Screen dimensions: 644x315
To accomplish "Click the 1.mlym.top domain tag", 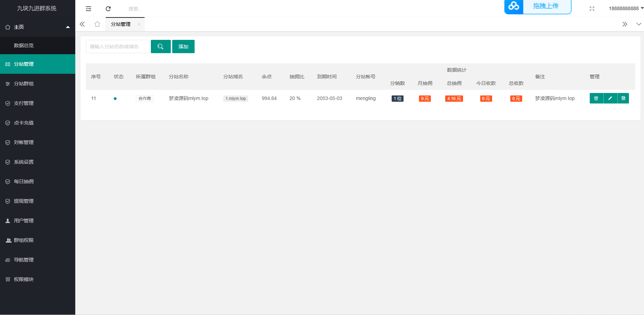I will pyautogui.click(x=236, y=99).
